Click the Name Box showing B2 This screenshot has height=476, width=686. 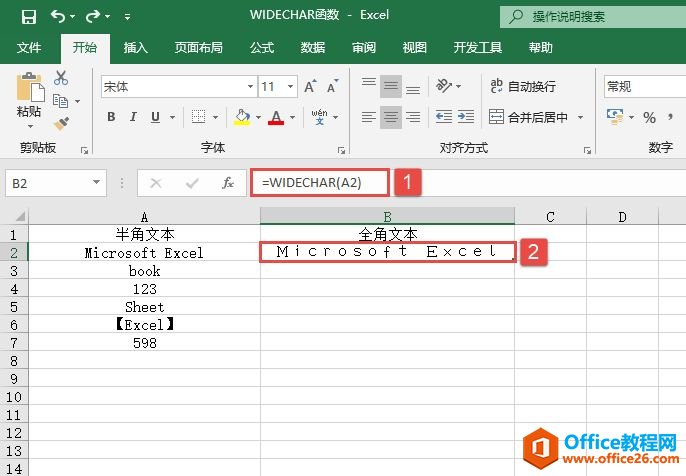(48, 183)
